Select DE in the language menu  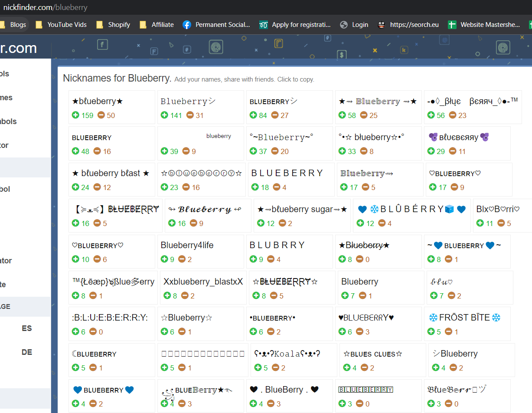click(x=27, y=352)
